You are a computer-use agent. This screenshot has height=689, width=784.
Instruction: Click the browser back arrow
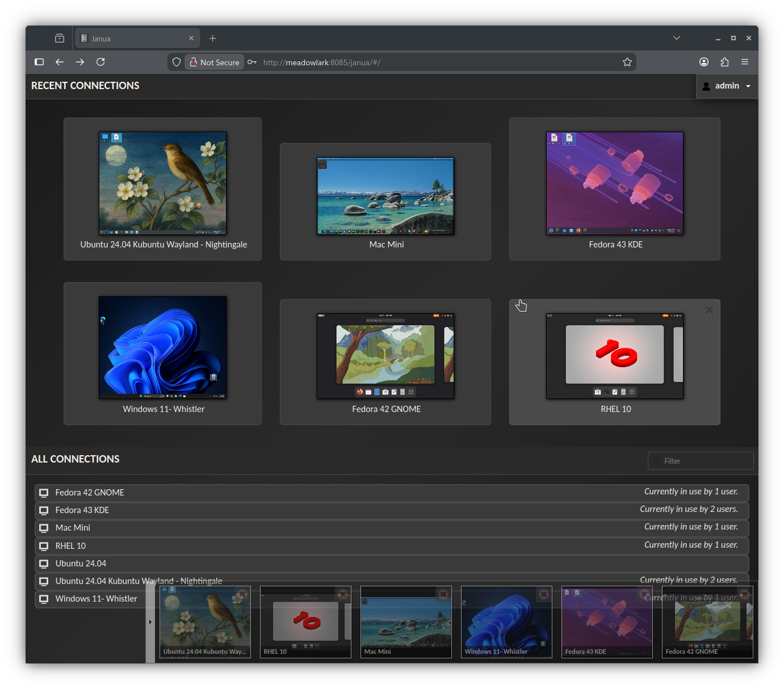[60, 62]
